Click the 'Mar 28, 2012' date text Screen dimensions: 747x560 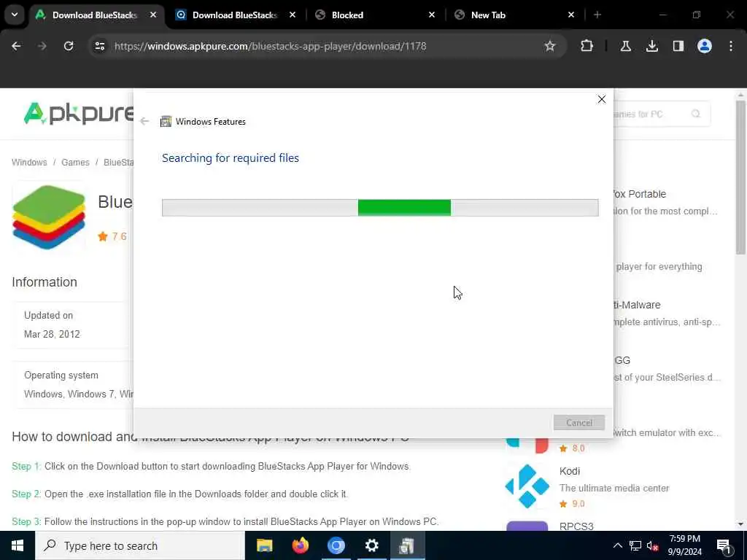(x=52, y=334)
